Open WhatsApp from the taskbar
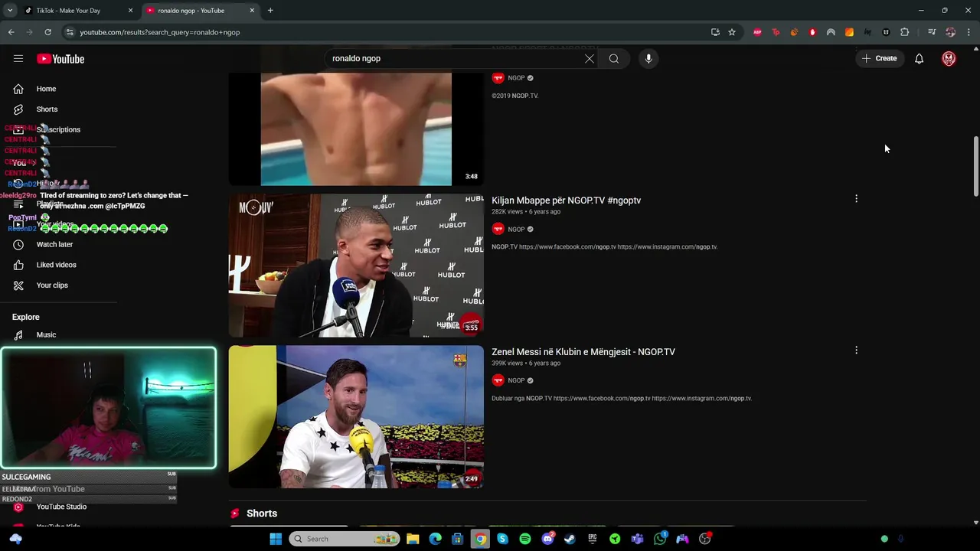This screenshot has width=980, height=551. click(x=660, y=539)
